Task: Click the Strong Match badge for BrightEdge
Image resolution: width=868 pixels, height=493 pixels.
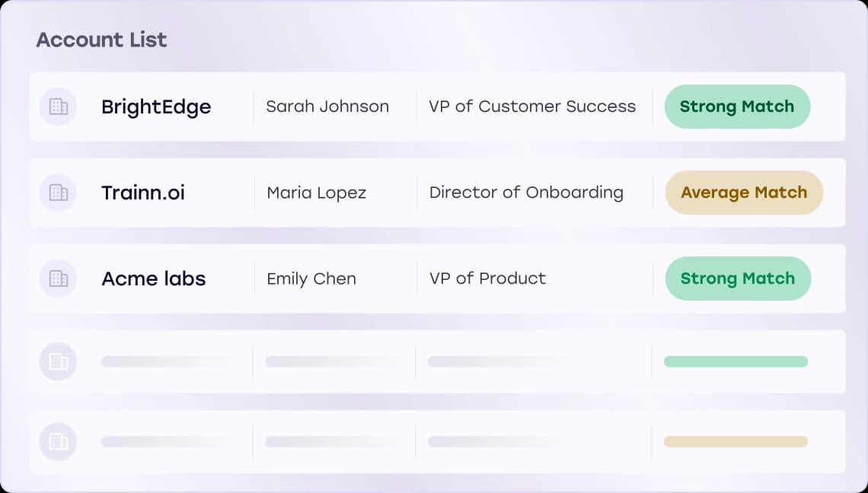Action: click(x=736, y=107)
